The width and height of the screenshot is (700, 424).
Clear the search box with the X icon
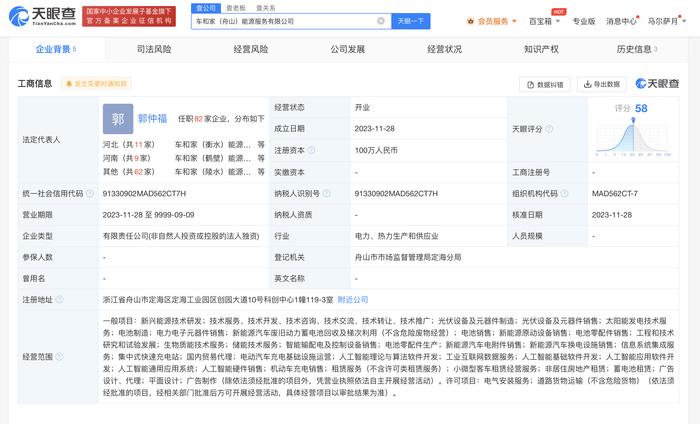click(381, 21)
